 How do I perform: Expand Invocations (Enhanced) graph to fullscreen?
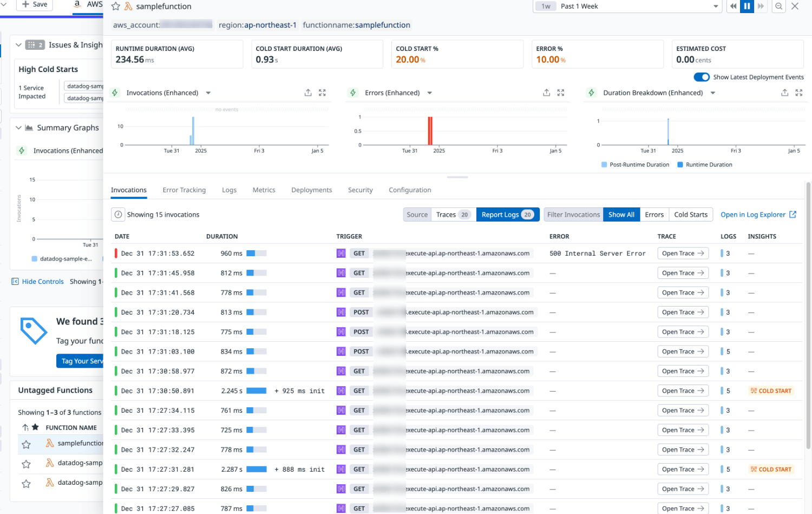point(322,93)
